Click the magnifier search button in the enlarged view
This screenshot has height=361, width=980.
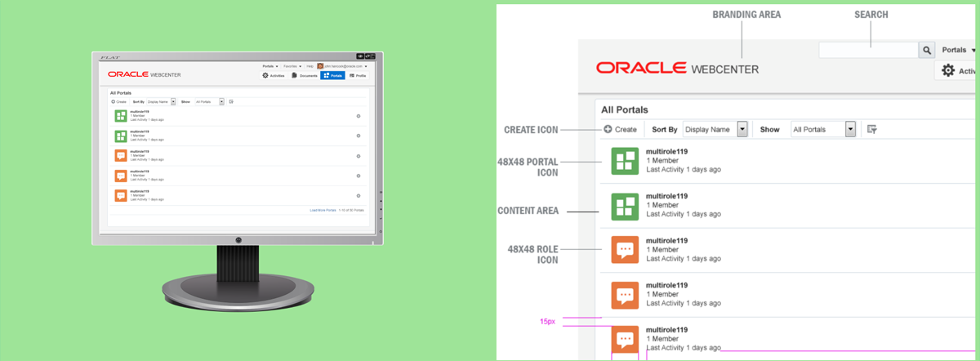tap(927, 51)
